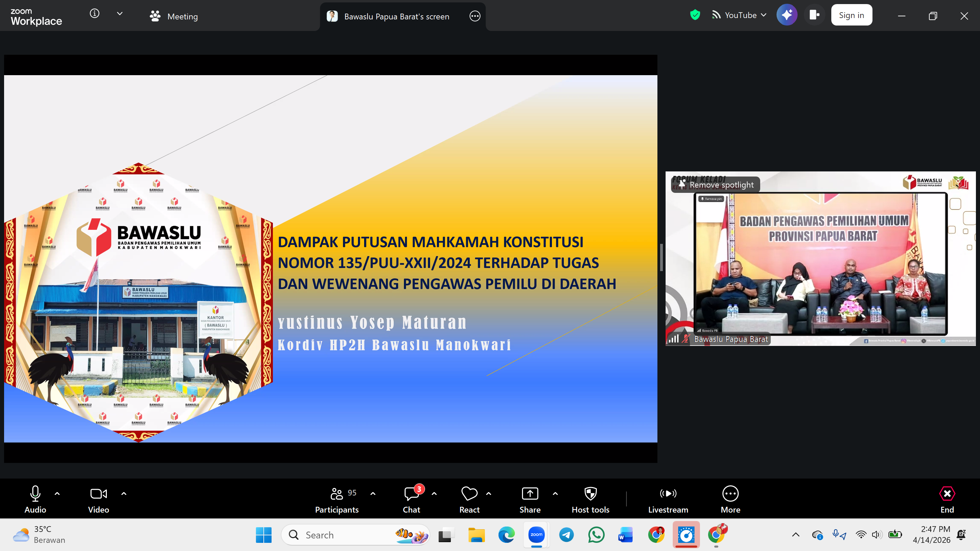Switch to the Meeting tab

coord(174,16)
